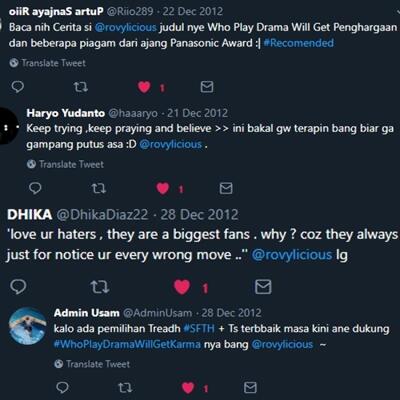This screenshot has height=400, width=400.
Task: Open the #Recomended hashtag
Action: click(298, 43)
